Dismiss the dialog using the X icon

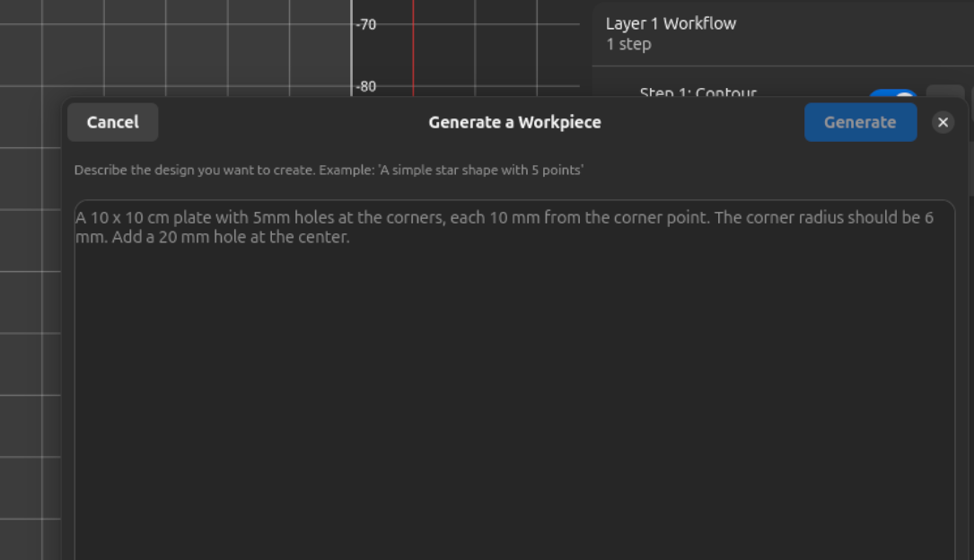943,121
